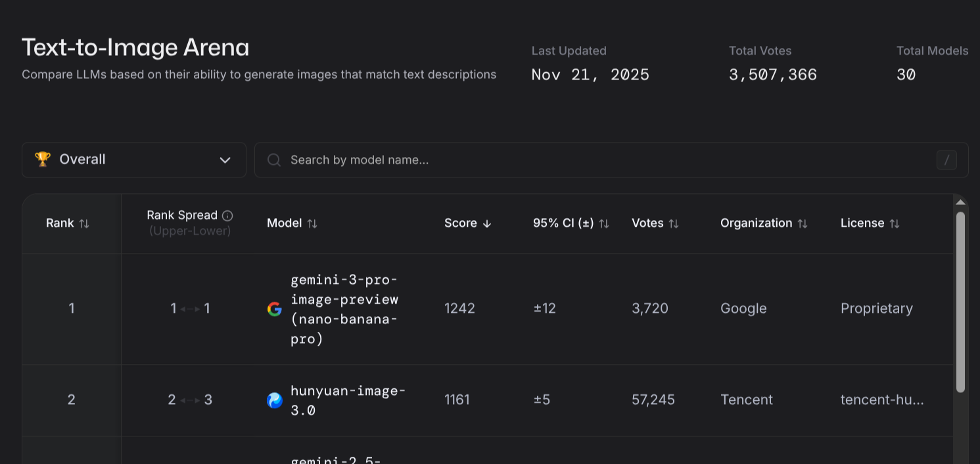
Task: Click the Rank Spread column header
Action: pyautogui.click(x=182, y=216)
